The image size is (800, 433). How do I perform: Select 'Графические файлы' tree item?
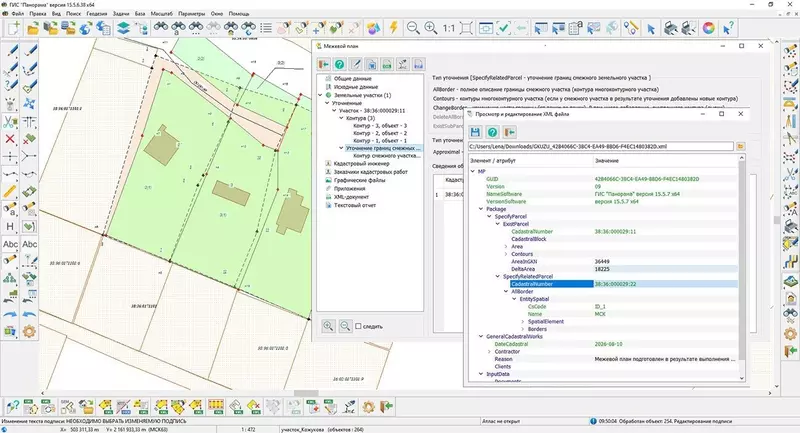point(360,180)
